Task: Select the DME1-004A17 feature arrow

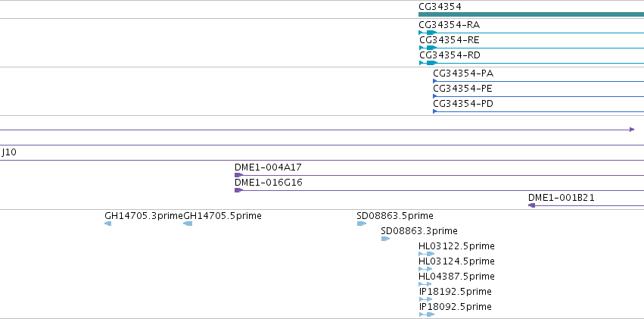Action: pyautogui.click(x=238, y=175)
